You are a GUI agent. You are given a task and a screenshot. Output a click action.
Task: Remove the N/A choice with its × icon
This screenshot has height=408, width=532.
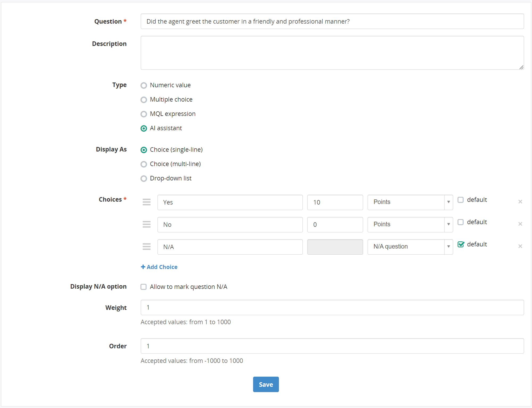(x=520, y=246)
